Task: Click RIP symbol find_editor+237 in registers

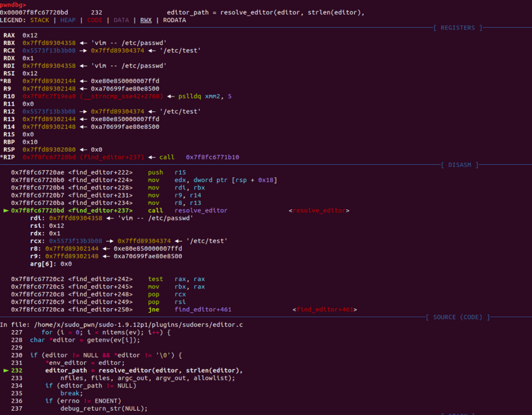Action: (x=112, y=157)
